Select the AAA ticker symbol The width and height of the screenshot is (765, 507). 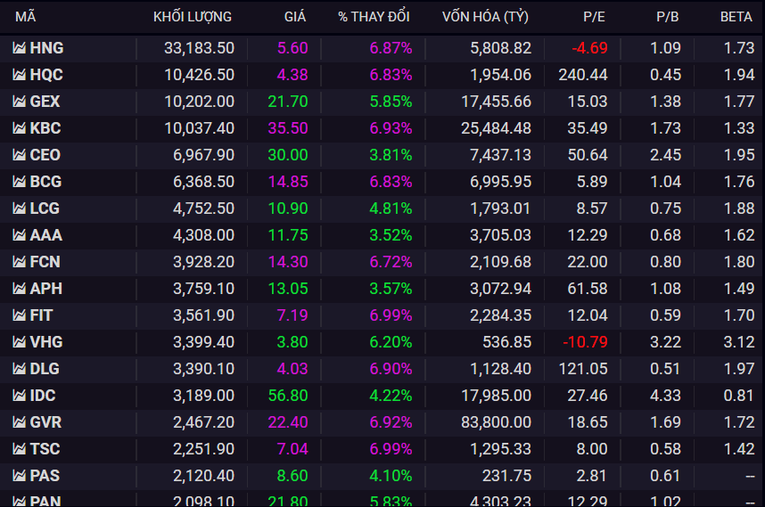click(46, 235)
